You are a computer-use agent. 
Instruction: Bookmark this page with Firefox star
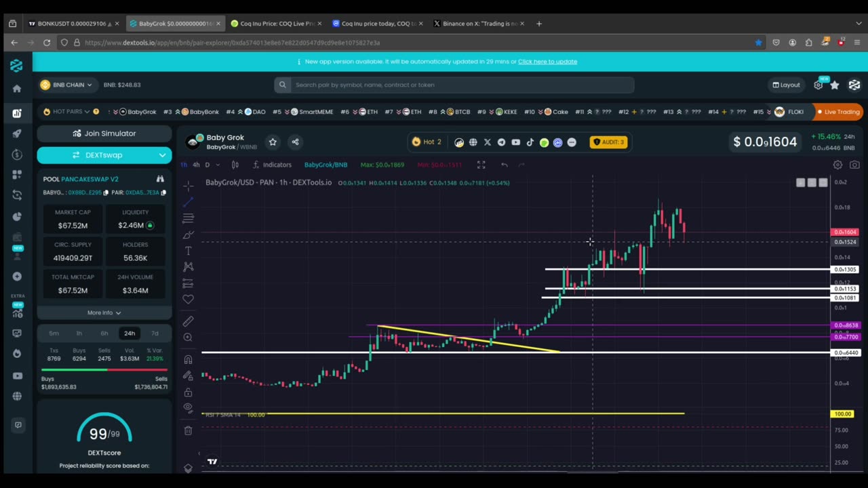(758, 42)
